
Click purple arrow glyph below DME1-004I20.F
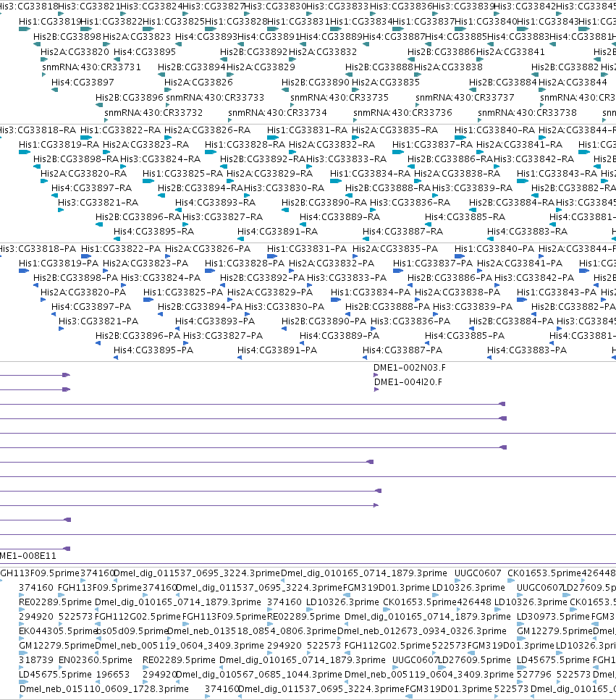click(x=376, y=389)
